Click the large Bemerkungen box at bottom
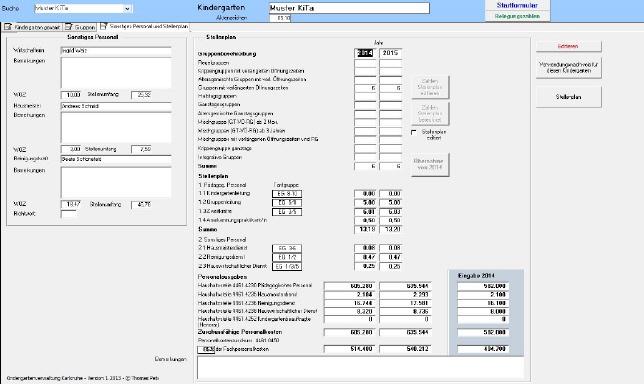The image size is (644, 384). pos(361,367)
